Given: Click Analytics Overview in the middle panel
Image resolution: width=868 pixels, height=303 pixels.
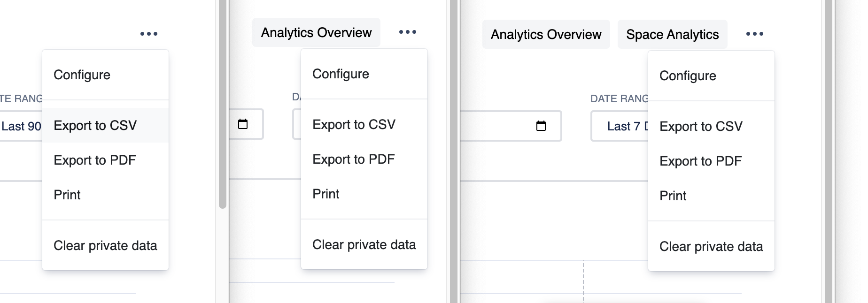Looking at the screenshot, I should 316,32.
